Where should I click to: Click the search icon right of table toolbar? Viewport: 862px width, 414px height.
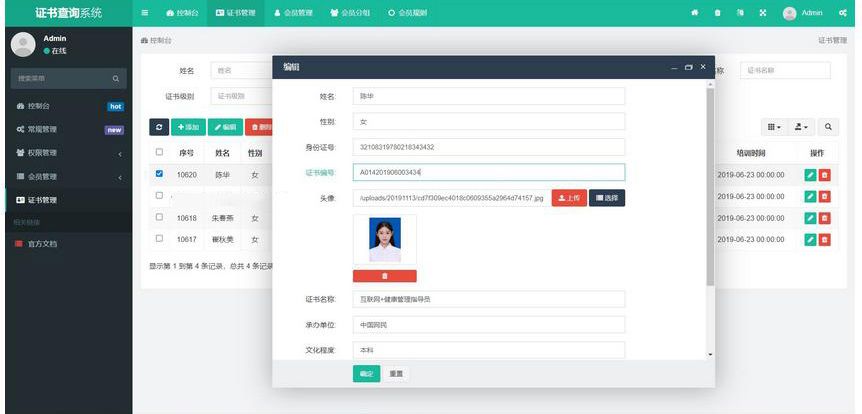[829, 127]
